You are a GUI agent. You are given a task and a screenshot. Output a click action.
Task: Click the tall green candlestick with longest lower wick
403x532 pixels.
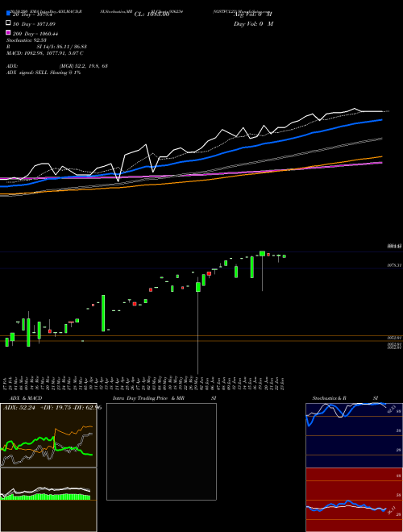pos(198,287)
